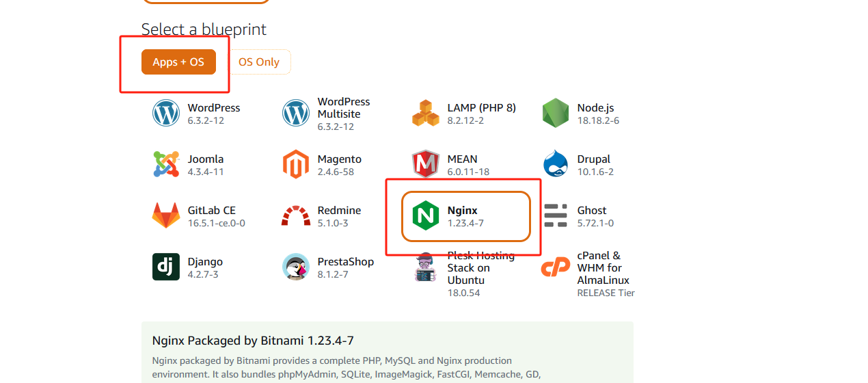Click the Select a blueprint heading
Viewport: 868px width, 383px height.
click(x=204, y=29)
